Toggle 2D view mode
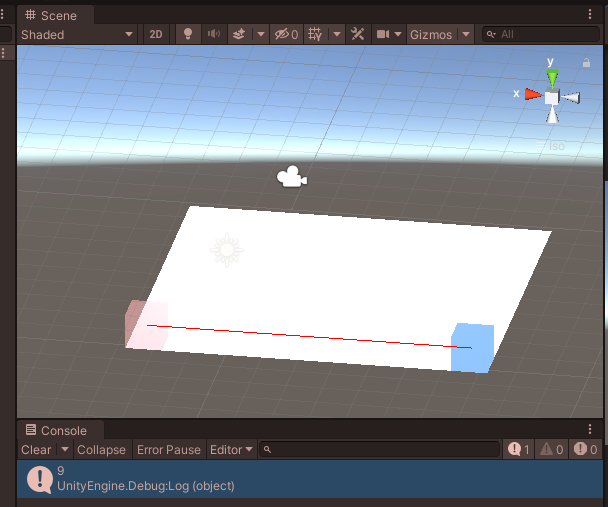The height and width of the screenshot is (507, 608). tap(156, 34)
